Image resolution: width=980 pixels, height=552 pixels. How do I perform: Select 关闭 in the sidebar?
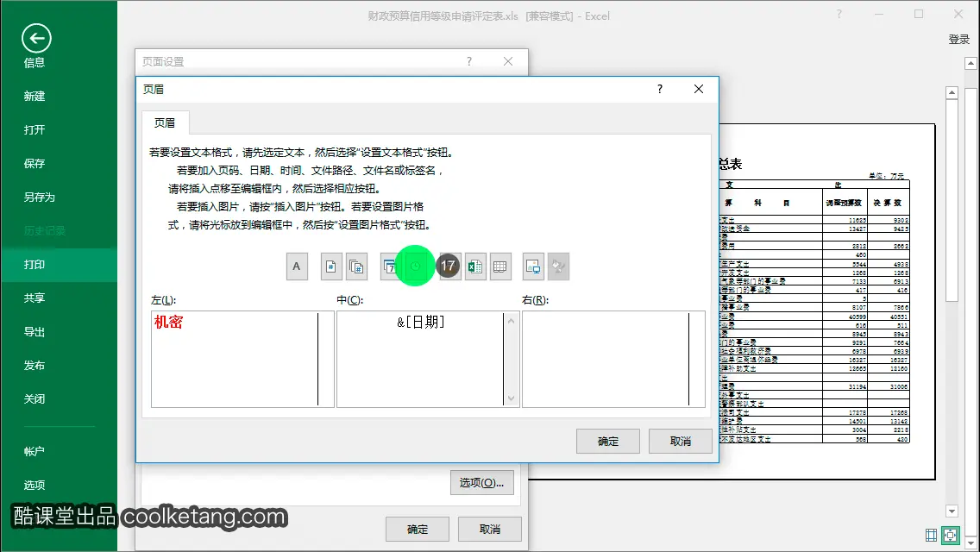35,399
